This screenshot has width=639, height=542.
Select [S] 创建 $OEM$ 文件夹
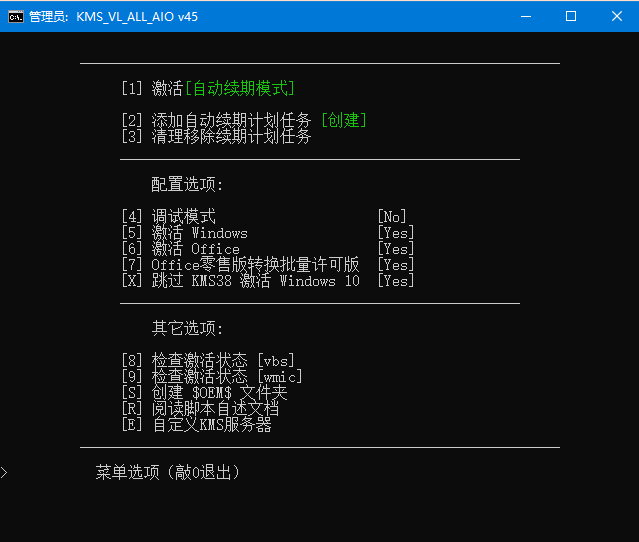[x=204, y=392]
